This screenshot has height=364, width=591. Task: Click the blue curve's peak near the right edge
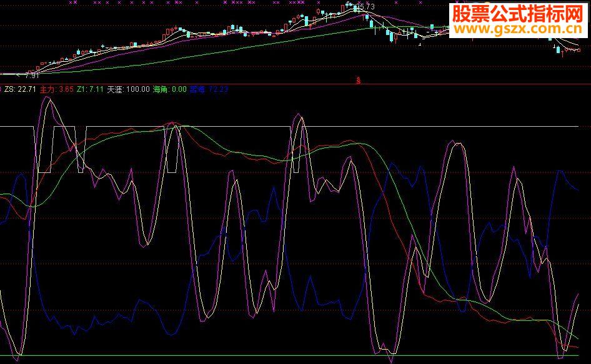click(x=560, y=172)
